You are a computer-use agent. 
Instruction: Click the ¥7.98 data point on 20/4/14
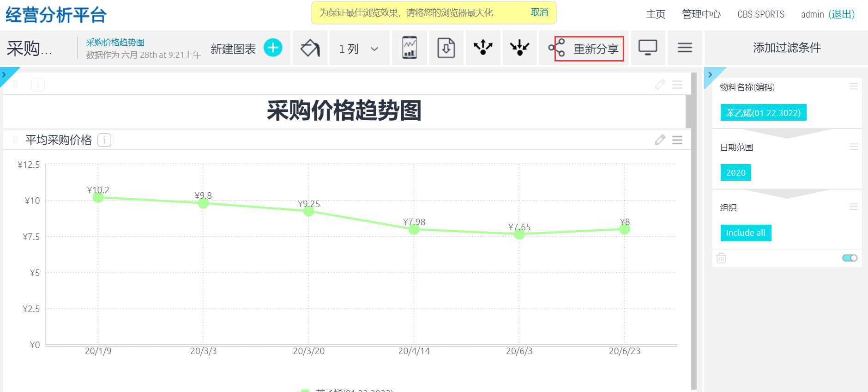coord(414,229)
